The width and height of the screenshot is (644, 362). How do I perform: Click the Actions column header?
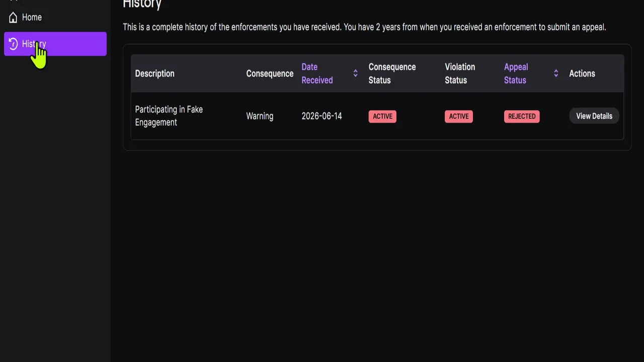click(582, 73)
